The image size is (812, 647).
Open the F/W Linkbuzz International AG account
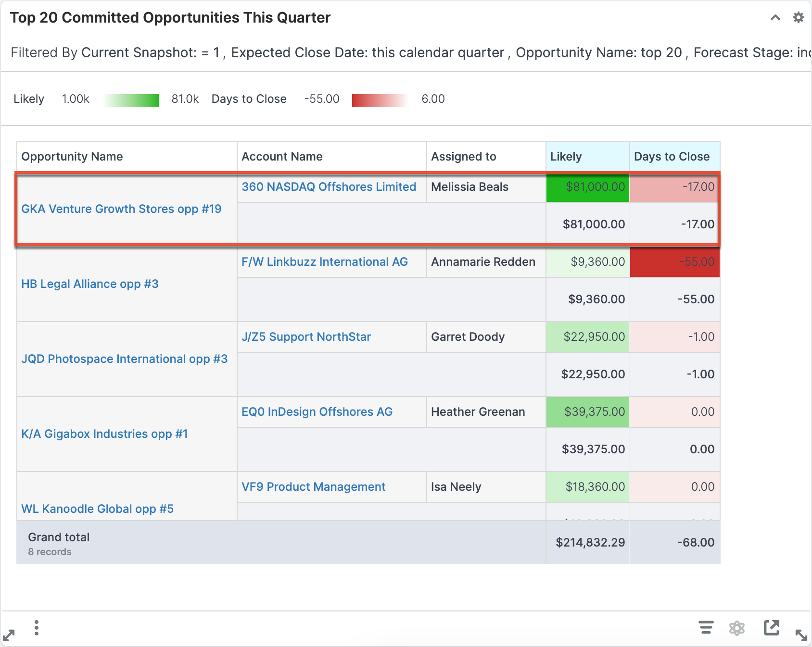[325, 262]
